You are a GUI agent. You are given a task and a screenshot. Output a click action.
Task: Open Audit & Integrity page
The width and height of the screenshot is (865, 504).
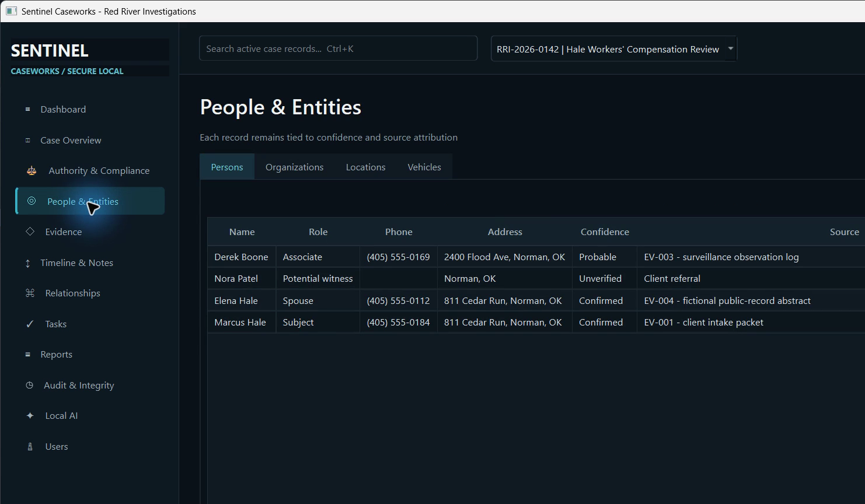[x=90, y=385]
